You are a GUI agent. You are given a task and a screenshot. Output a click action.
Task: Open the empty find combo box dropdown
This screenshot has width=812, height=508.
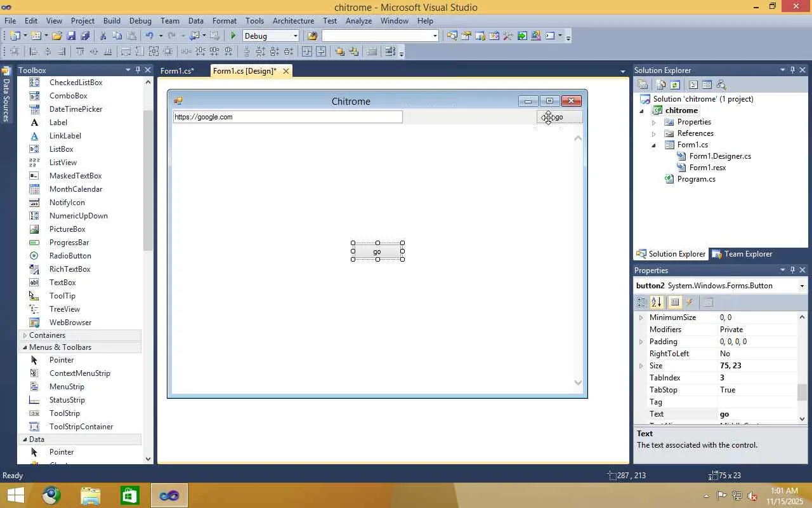[435, 36]
